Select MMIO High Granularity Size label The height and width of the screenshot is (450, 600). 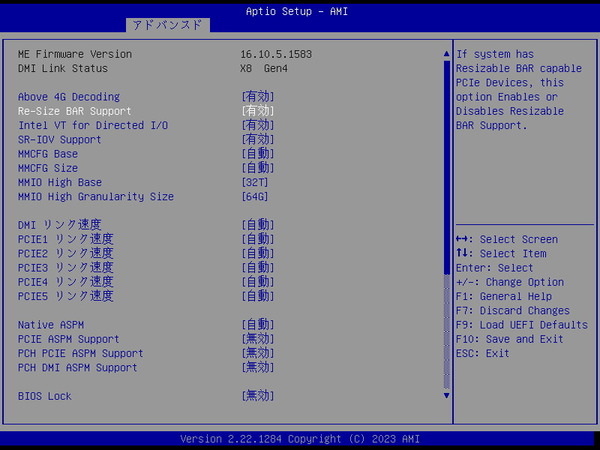point(96,197)
